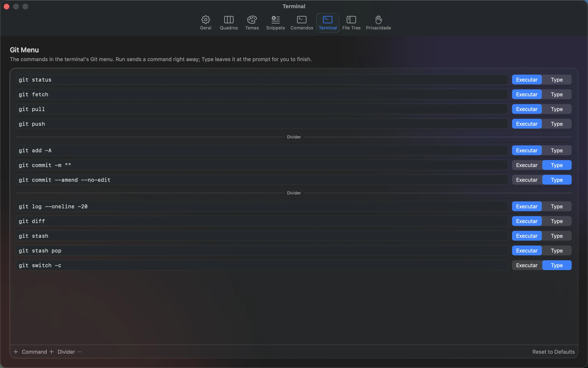Choose Executar for git push
This screenshot has width=588, height=368.
pos(527,124)
